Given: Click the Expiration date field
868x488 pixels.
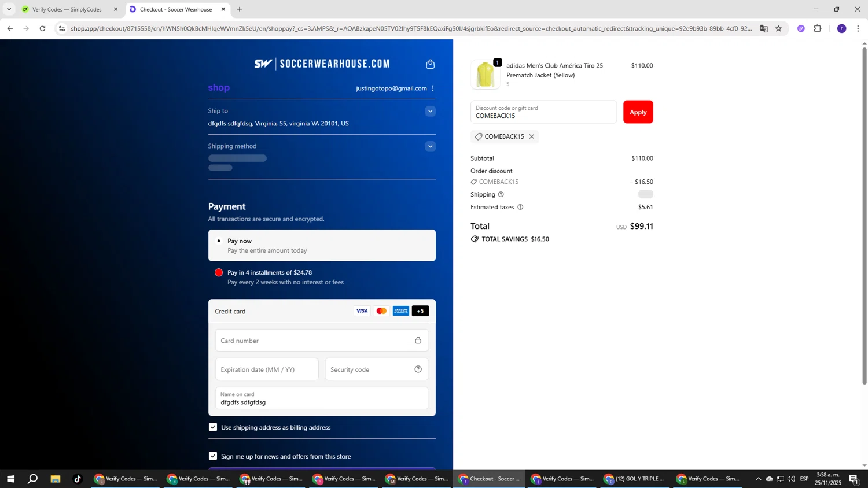Looking at the screenshot, I should [x=267, y=369].
